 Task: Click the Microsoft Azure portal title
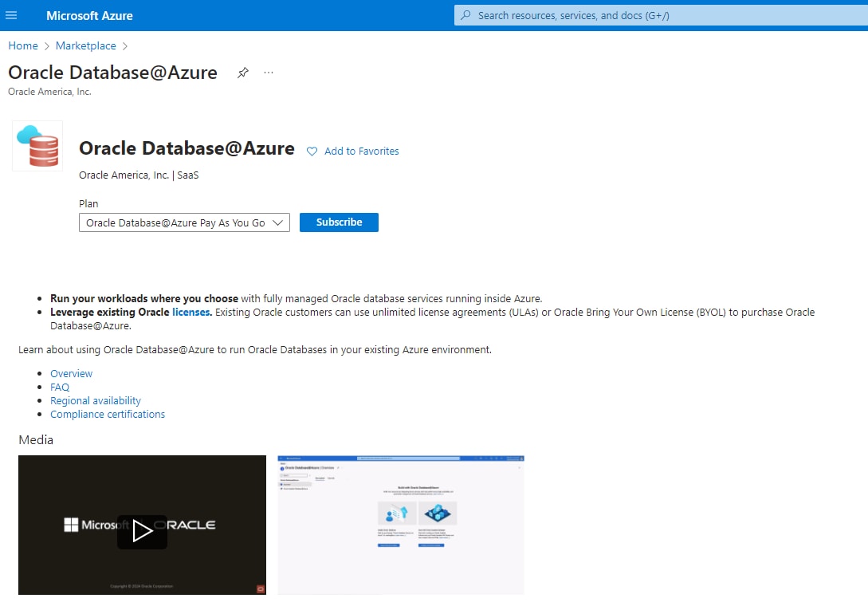(89, 15)
